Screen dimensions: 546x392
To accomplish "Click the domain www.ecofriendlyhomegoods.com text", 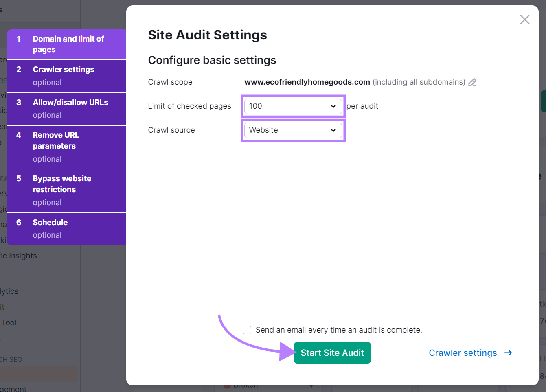I will [307, 82].
